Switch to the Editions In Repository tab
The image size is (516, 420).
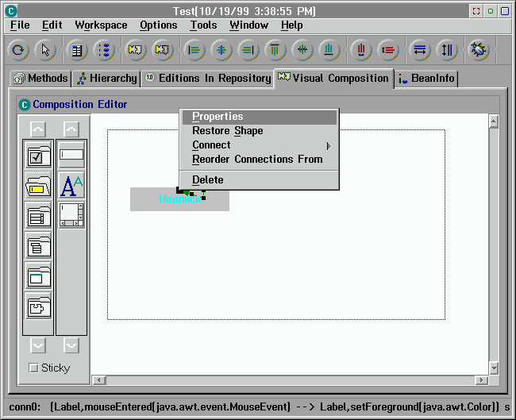tap(207, 79)
